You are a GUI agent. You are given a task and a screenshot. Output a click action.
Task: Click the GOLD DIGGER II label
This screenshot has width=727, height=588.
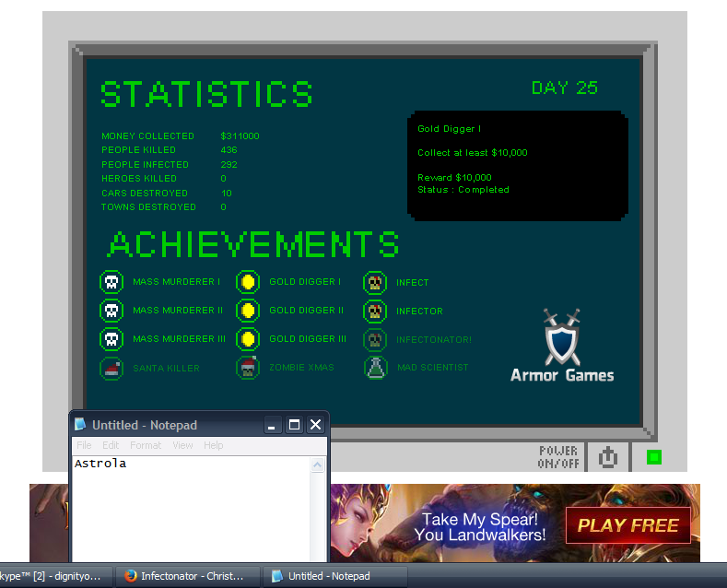coord(307,311)
